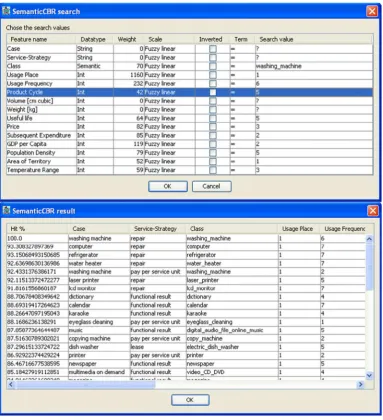Click class cell 'digital_audio_file_online_music'
This screenshot has width=383, height=420.
[232, 330]
